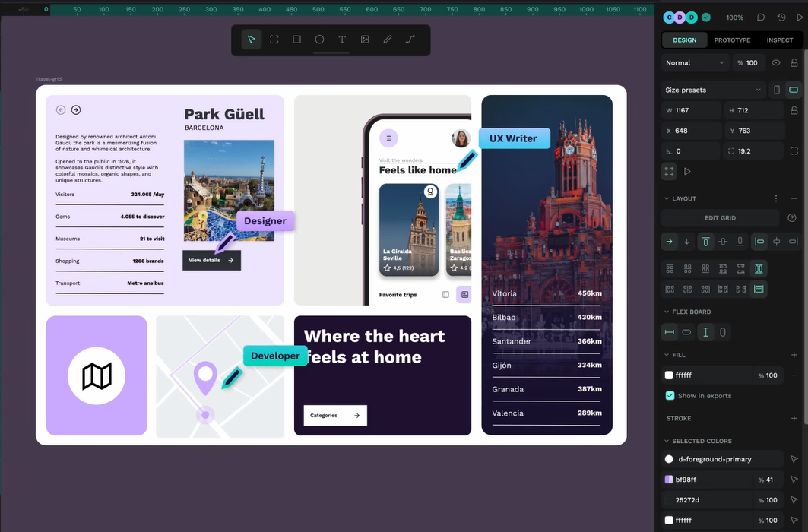Select the Ellipse tool
This screenshot has height=532, width=808.
click(319, 40)
